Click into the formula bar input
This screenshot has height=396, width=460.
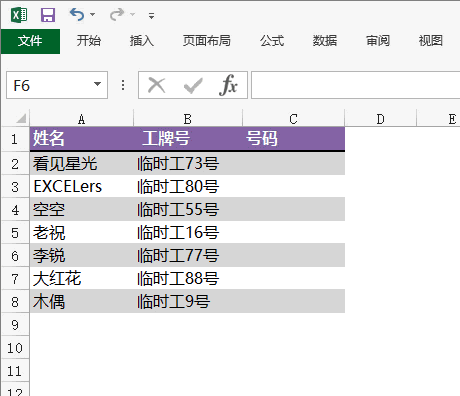[x=355, y=85]
